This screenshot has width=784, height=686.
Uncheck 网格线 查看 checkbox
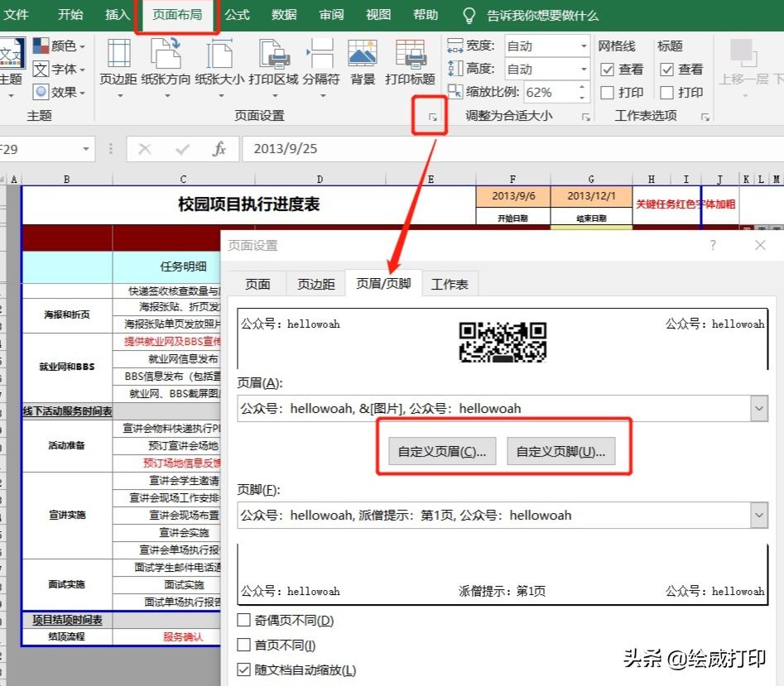coord(608,70)
